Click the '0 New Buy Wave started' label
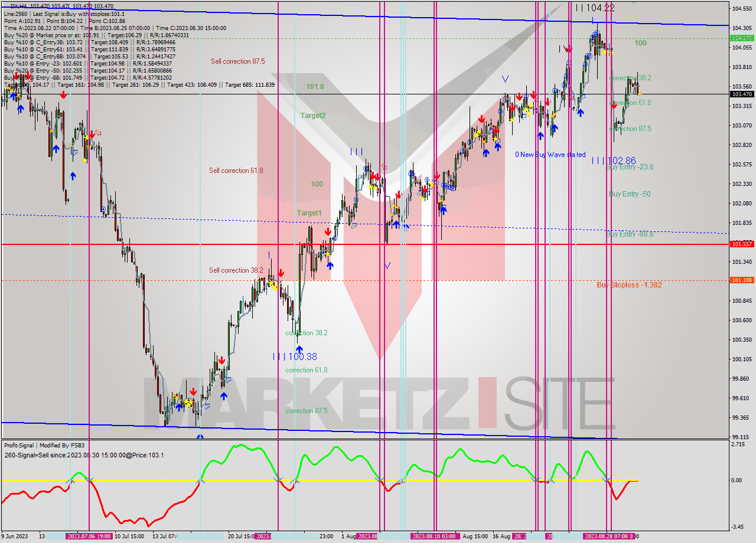The width and height of the screenshot is (756, 543). [x=550, y=155]
